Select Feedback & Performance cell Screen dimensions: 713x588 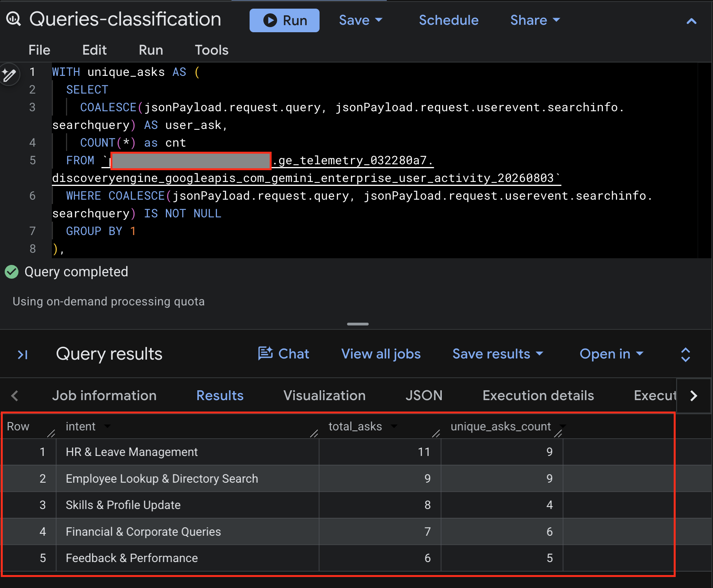[187, 558]
